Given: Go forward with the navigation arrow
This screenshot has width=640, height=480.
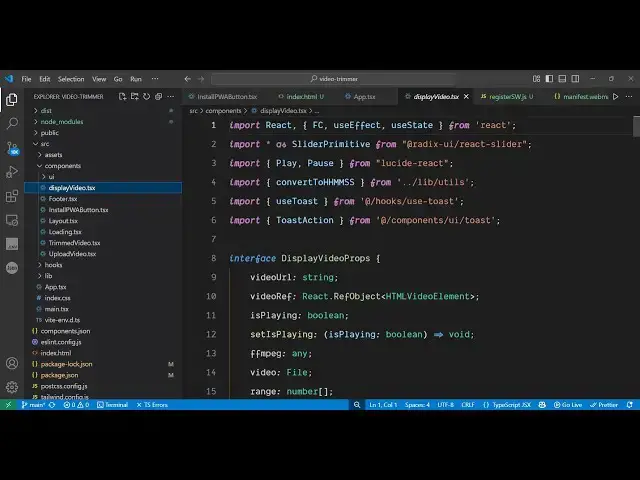Looking at the screenshot, I should [x=201, y=79].
